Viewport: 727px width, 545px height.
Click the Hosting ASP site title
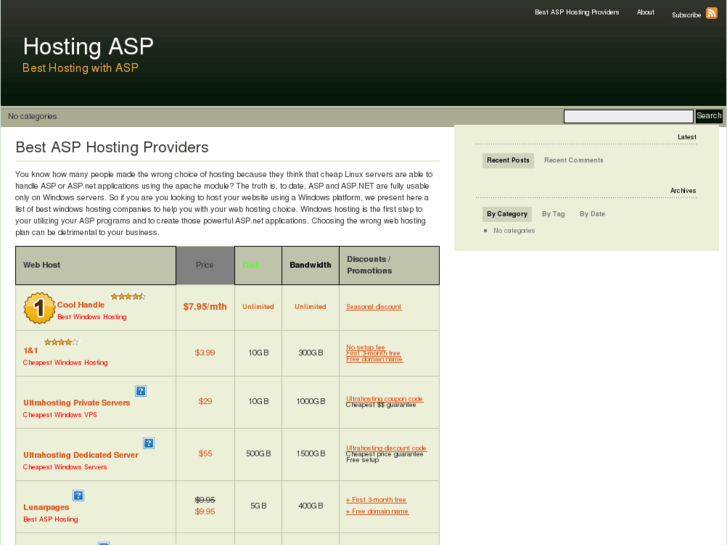[88, 46]
